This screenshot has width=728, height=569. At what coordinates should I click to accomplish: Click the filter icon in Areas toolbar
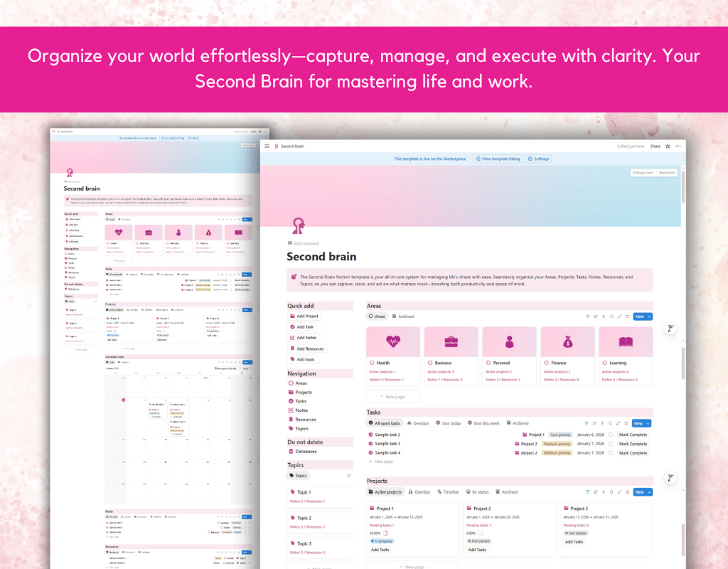coord(587,317)
